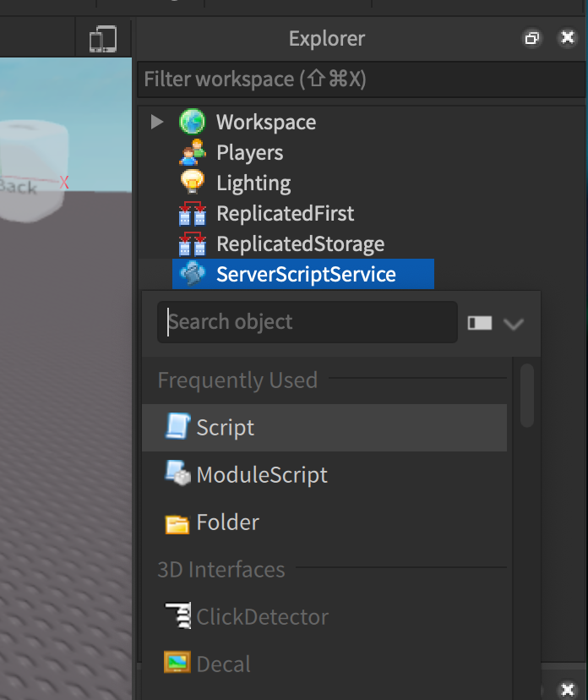Open the insert object options chevron
The image size is (588, 700).
pos(513,324)
